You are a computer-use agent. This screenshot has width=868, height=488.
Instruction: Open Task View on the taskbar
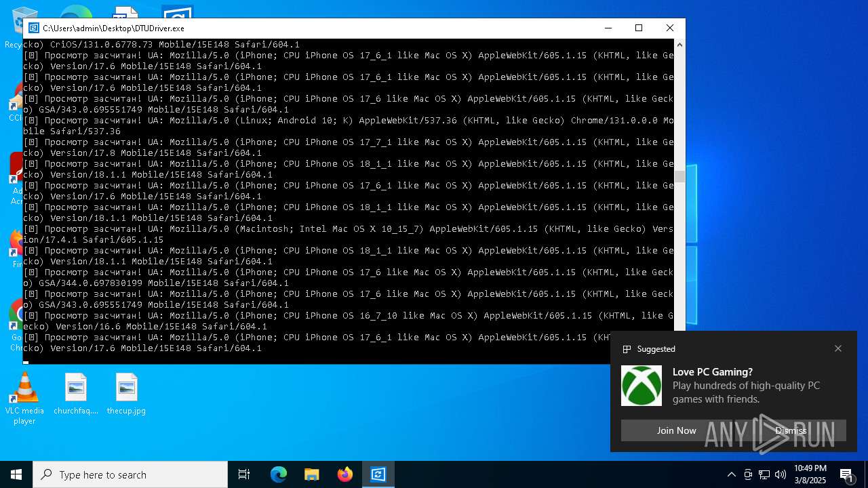244,474
